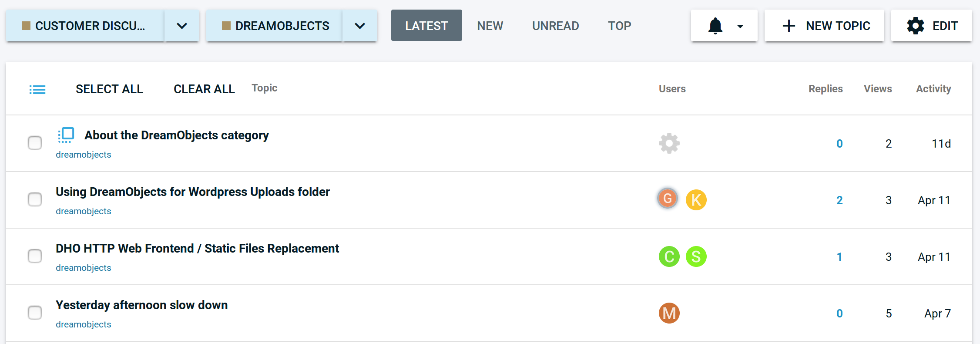
Task: Click the green C user avatar
Action: click(x=669, y=256)
